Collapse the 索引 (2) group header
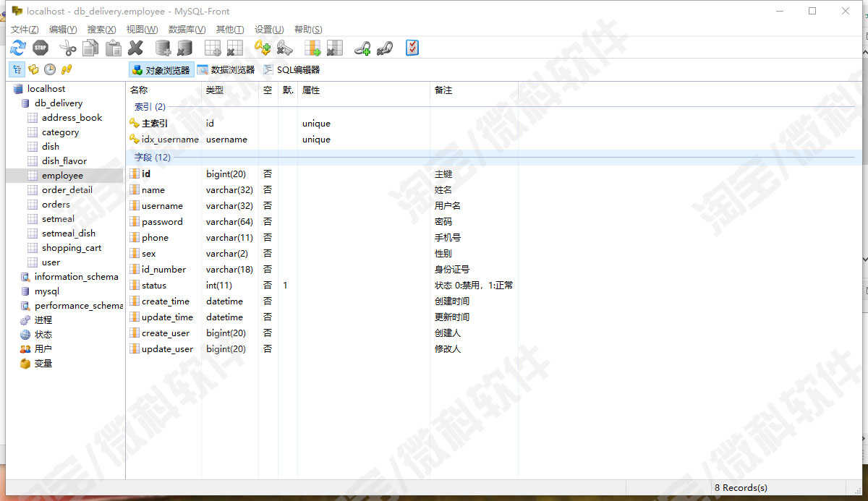The image size is (868, 501). click(150, 107)
